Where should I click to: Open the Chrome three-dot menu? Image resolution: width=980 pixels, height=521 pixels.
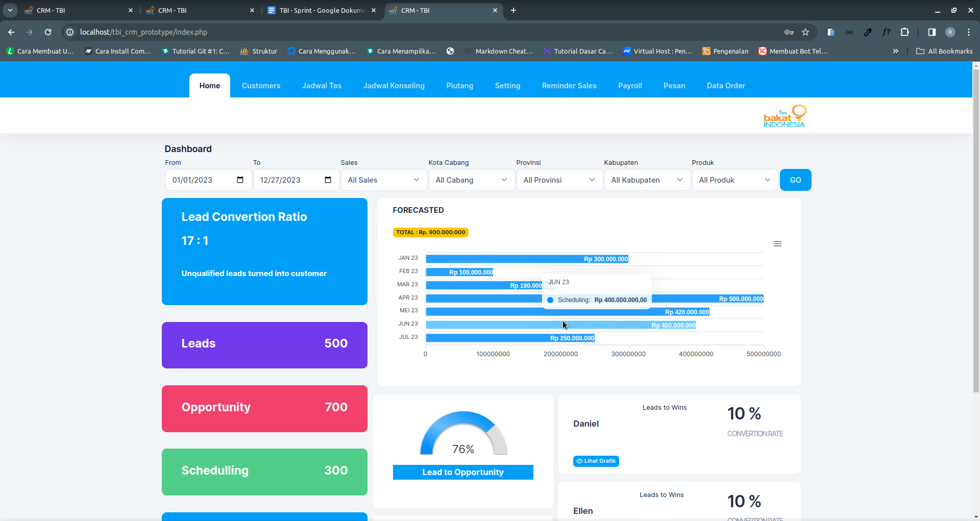point(969,32)
